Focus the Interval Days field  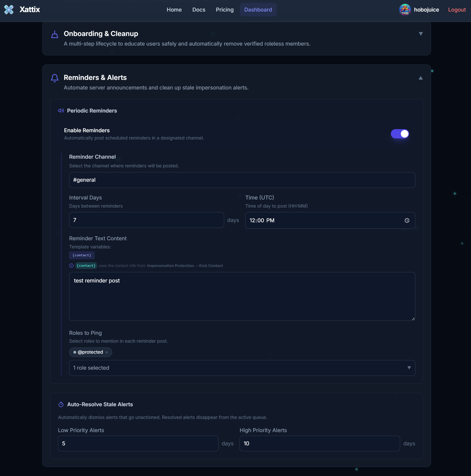(147, 220)
